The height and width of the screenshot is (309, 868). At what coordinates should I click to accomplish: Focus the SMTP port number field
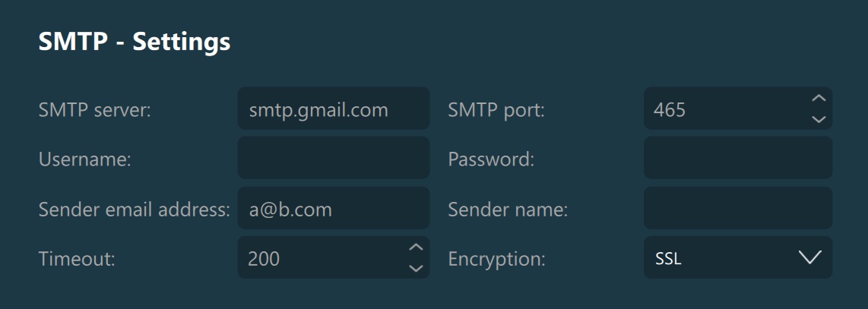tap(722, 109)
